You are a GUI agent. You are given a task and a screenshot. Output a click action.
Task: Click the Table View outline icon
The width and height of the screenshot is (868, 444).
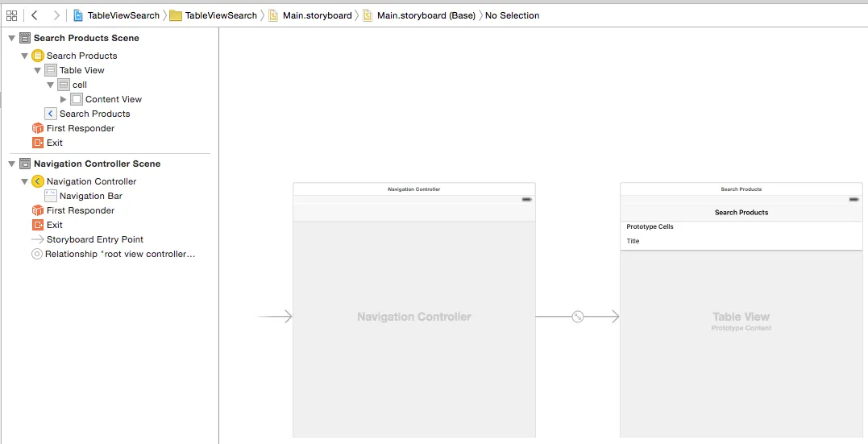click(x=51, y=70)
